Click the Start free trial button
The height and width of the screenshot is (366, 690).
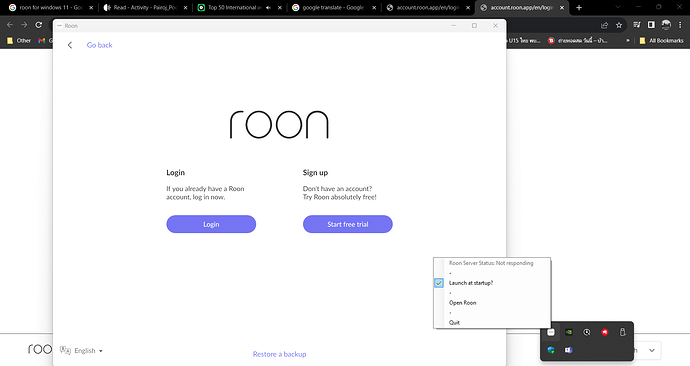coord(348,224)
